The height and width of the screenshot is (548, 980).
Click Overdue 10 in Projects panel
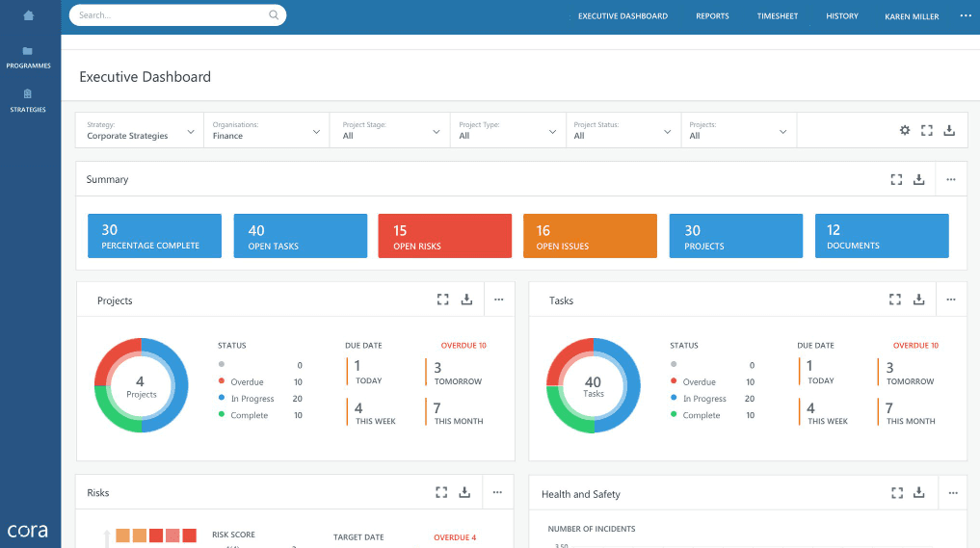(464, 346)
